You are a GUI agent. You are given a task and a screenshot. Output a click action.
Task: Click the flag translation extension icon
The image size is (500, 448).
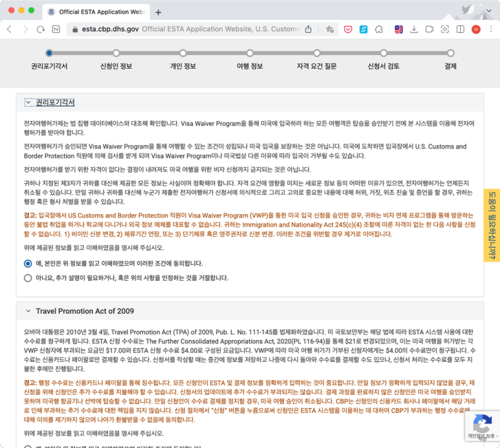[x=398, y=29]
